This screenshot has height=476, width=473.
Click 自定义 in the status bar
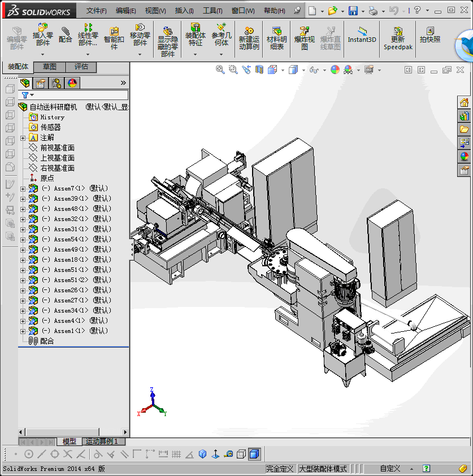tap(390, 469)
